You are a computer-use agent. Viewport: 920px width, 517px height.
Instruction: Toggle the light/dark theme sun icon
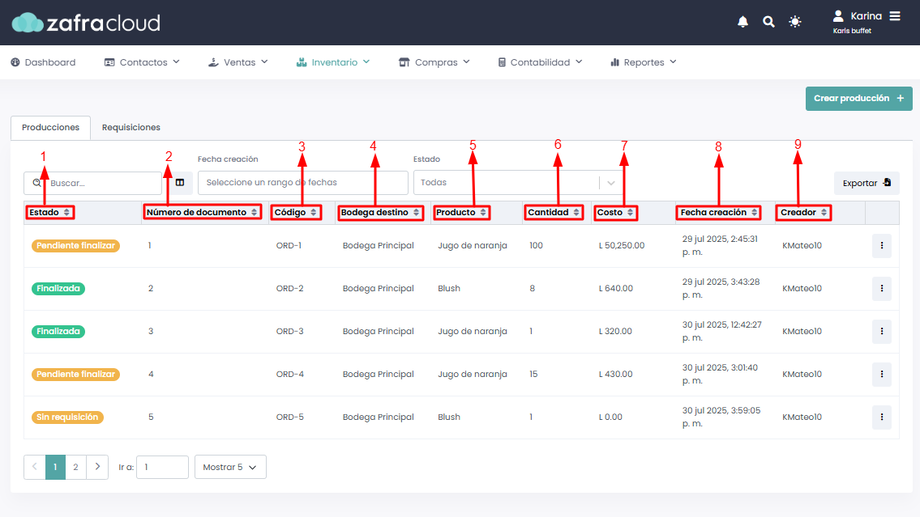795,22
